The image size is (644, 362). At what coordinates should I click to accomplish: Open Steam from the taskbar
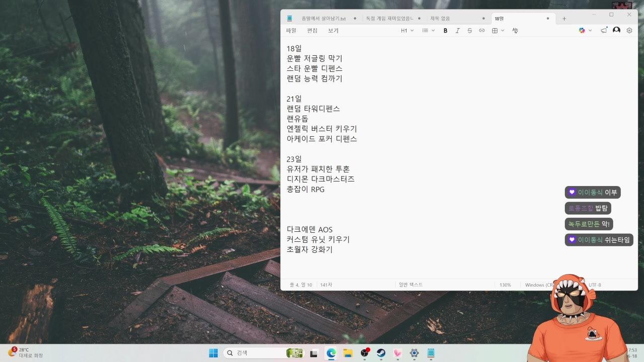381,353
